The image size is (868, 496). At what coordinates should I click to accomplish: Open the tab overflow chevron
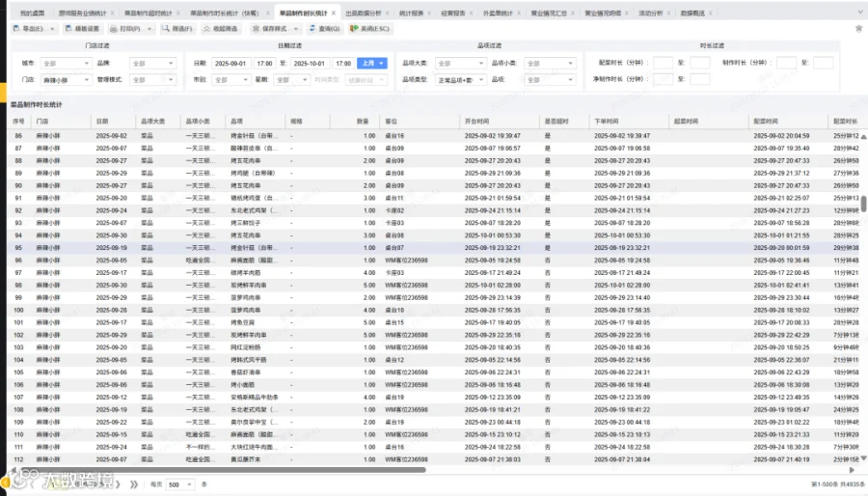[x=860, y=13]
